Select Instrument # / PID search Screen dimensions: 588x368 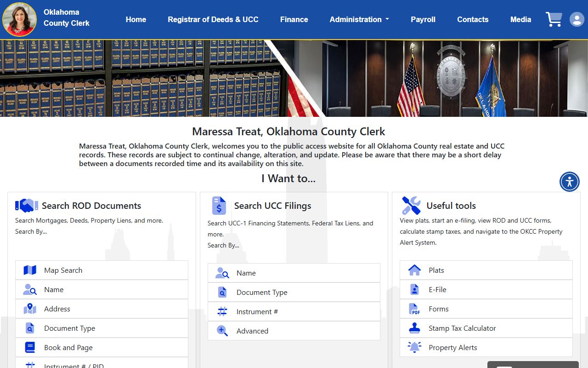[102, 363]
